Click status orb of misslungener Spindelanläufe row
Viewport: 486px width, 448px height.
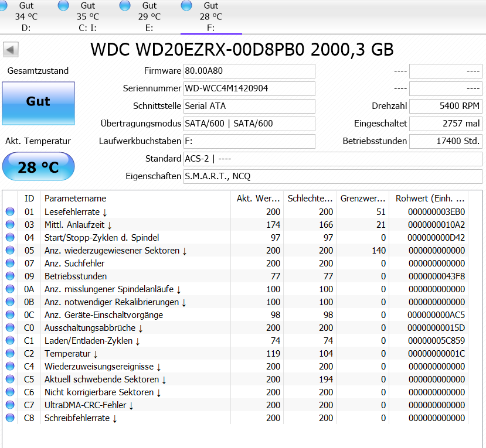(x=10, y=289)
